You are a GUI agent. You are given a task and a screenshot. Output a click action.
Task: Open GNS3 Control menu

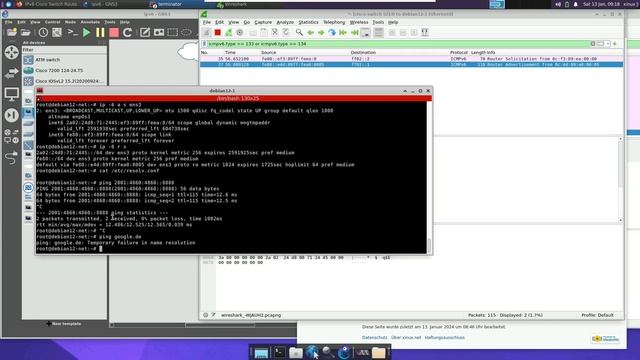(53, 22)
